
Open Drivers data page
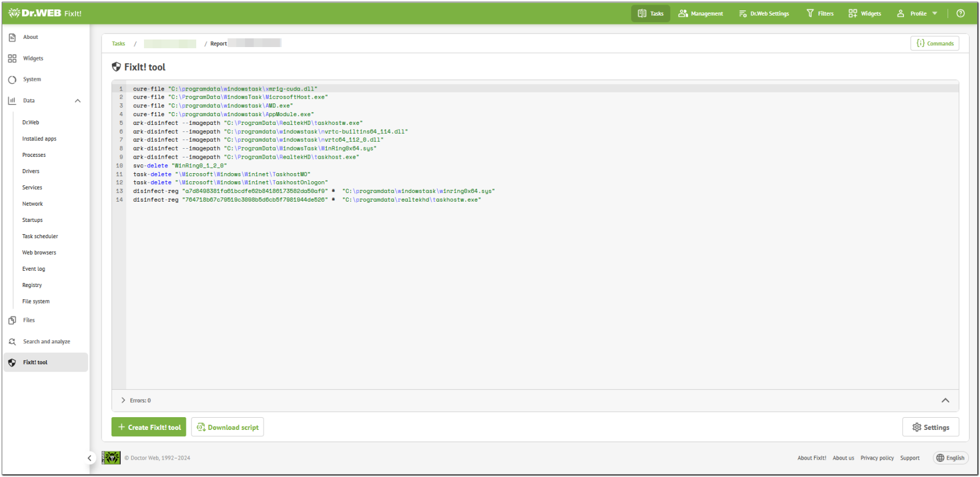(x=31, y=171)
